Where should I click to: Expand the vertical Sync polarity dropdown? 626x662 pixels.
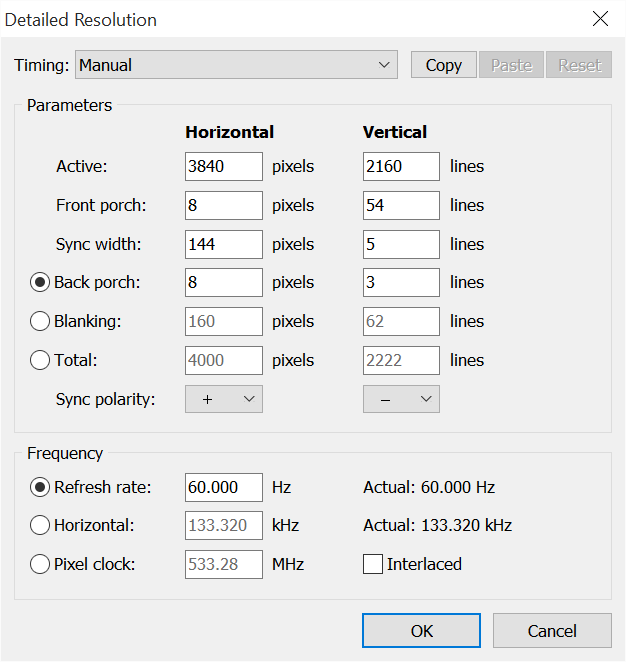click(x=401, y=399)
